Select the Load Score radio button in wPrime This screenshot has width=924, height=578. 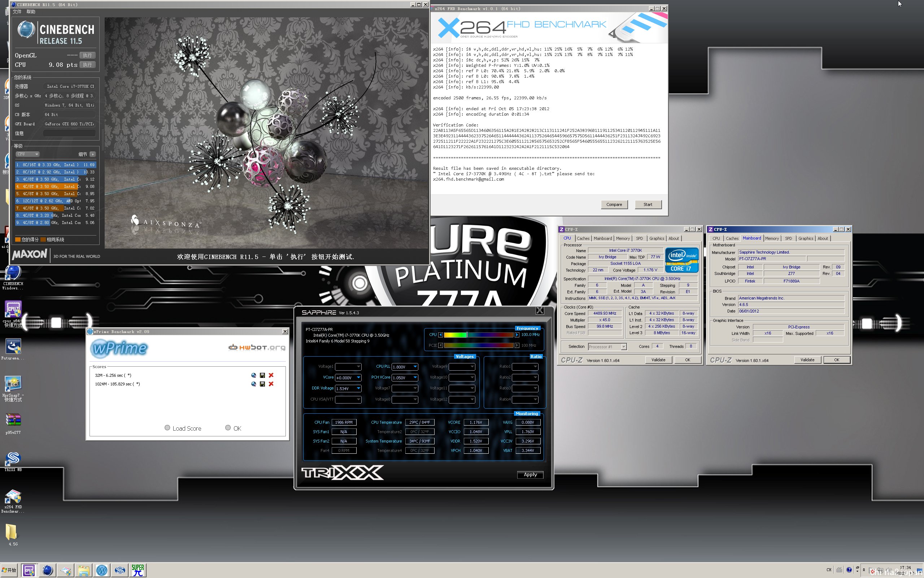point(167,428)
